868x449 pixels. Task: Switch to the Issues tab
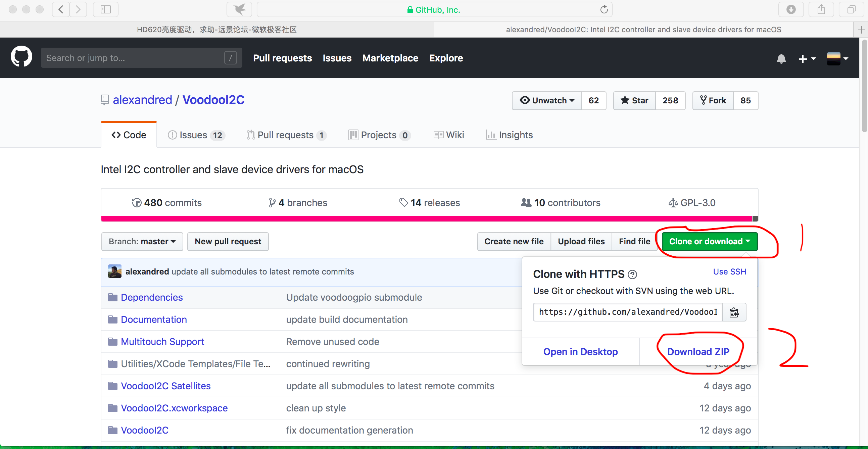point(196,135)
